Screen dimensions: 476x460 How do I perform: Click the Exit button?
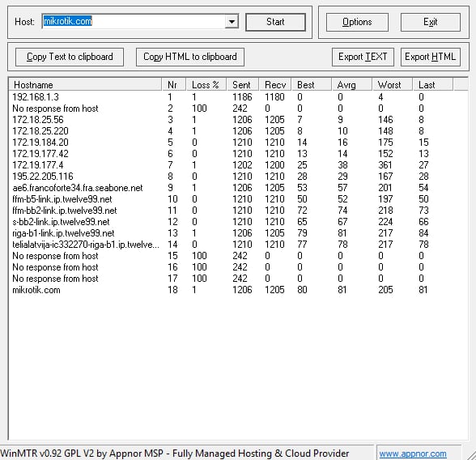pyautogui.click(x=431, y=22)
